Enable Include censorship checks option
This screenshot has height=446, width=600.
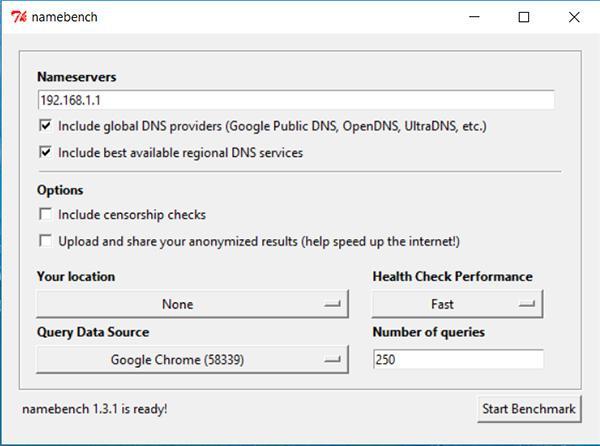[x=45, y=214]
